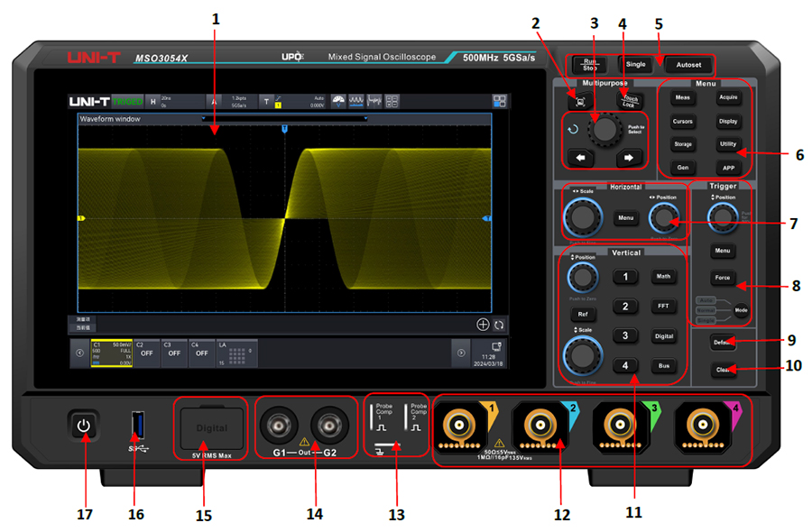Toggle channel 1 with the Vertical 1 key

(625, 277)
